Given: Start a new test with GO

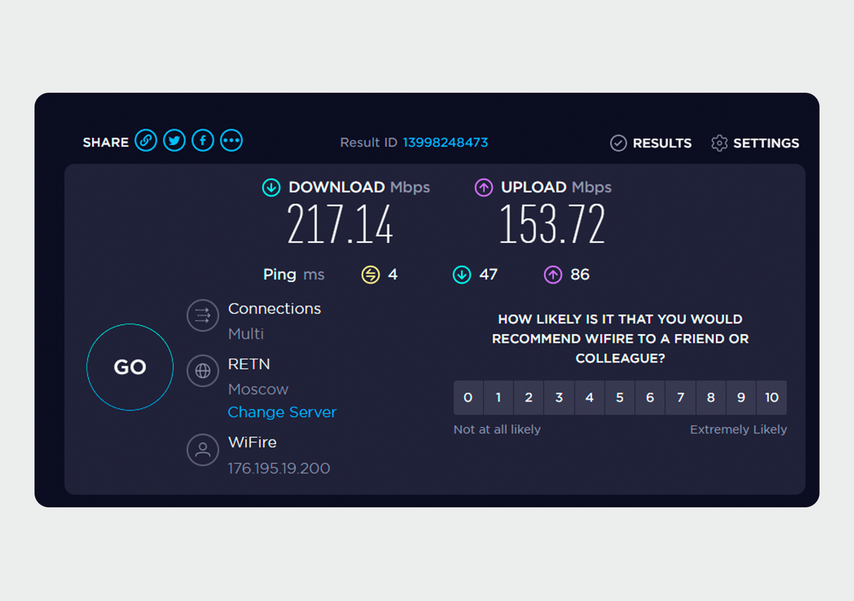Looking at the screenshot, I should point(130,367).
